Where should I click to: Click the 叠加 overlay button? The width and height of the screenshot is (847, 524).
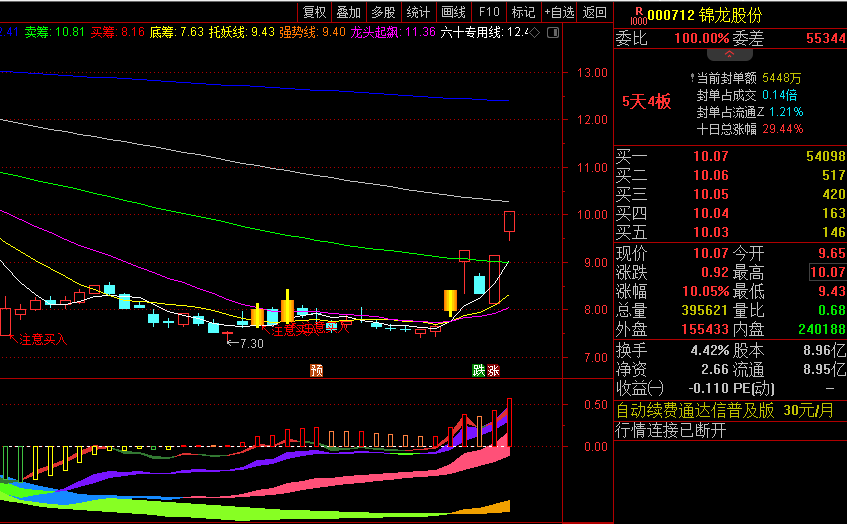coord(348,12)
